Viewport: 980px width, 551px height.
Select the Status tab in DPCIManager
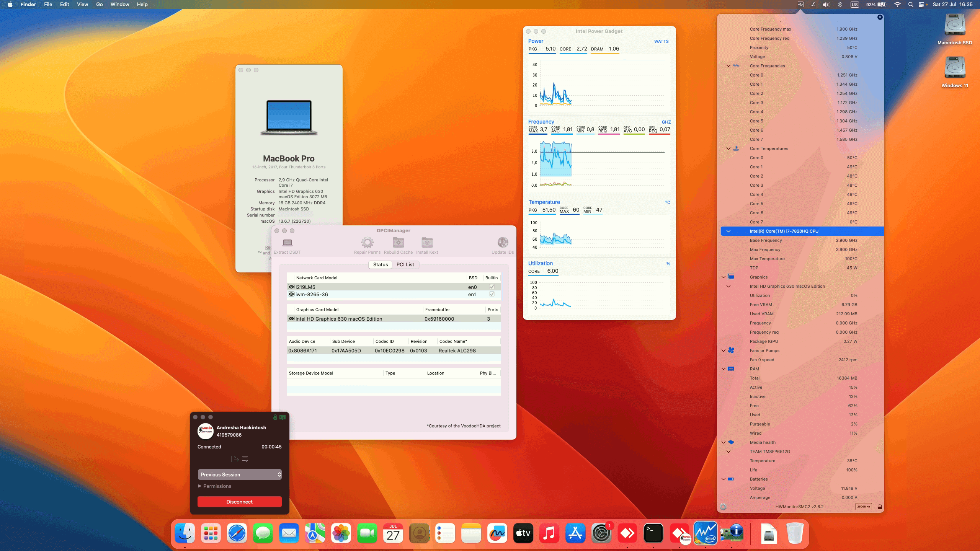[x=381, y=264]
